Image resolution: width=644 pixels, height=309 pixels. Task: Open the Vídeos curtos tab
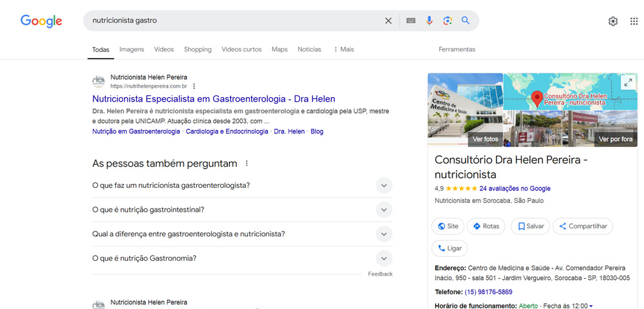[241, 49]
